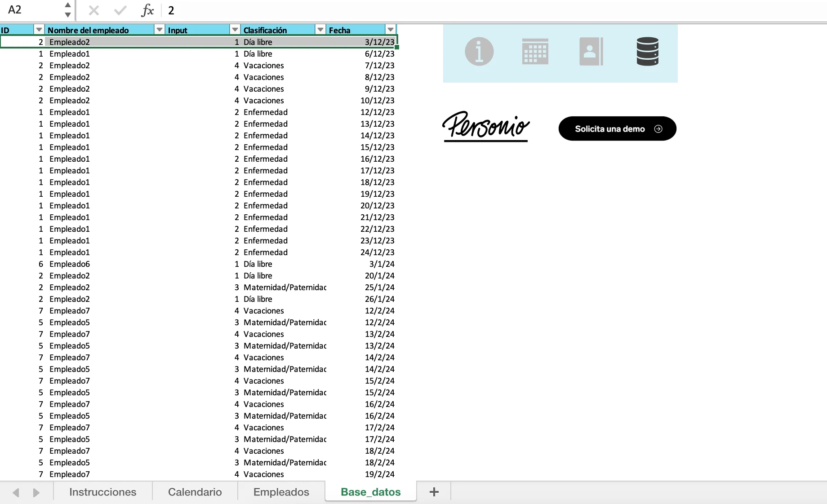
Task: Click the info circle icon
Action: point(479,51)
